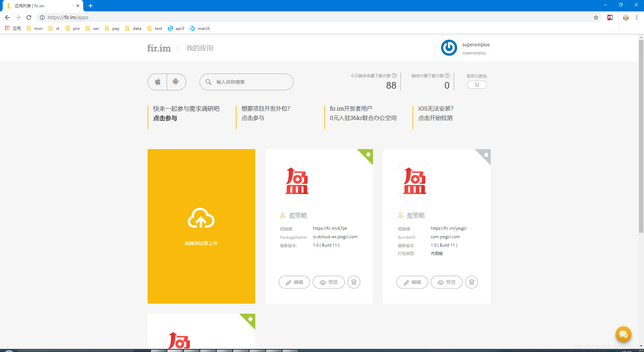644x352 pixels.
Task: Toggle the Apple platform filter
Action: pyautogui.click(x=157, y=82)
